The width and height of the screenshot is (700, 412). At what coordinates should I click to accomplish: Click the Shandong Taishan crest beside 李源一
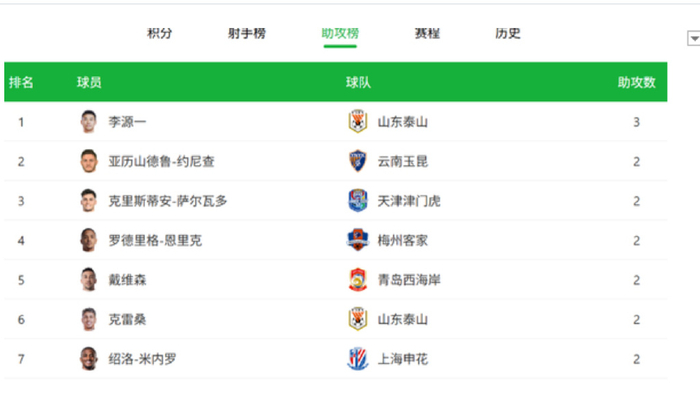pos(357,122)
